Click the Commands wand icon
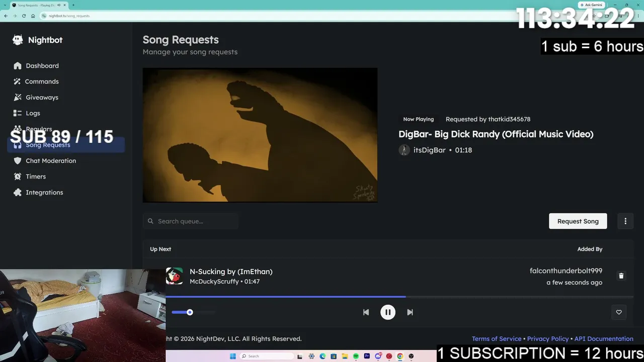The width and height of the screenshot is (644, 362). (18, 81)
